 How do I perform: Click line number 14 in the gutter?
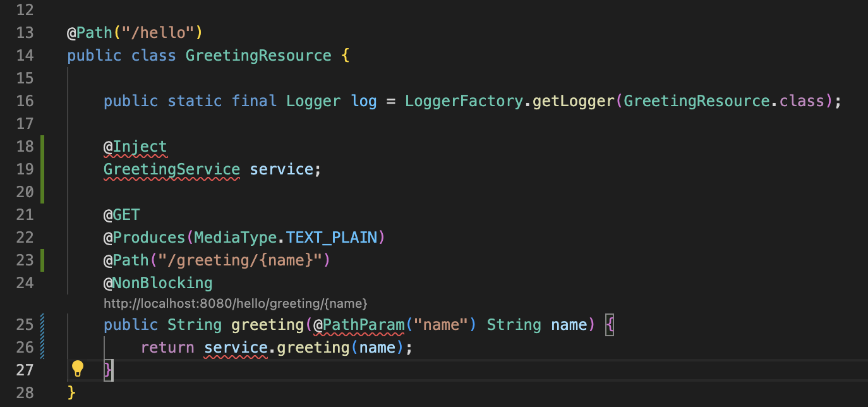[25, 56]
